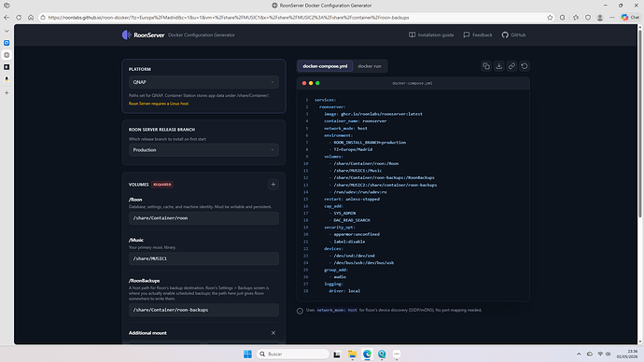Click the 'TZ=Europe/Madrid' code line
The image size is (644, 362).
(353, 149)
